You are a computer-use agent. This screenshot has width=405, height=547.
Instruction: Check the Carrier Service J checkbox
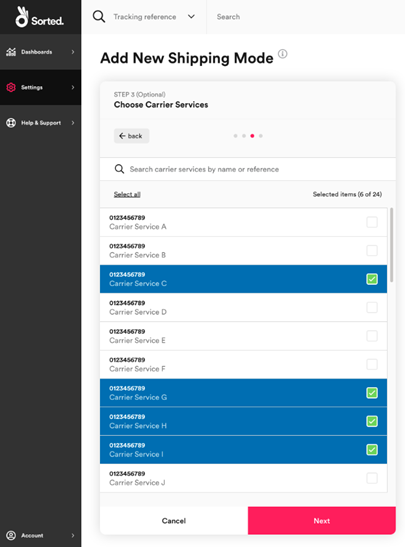click(372, 478)
